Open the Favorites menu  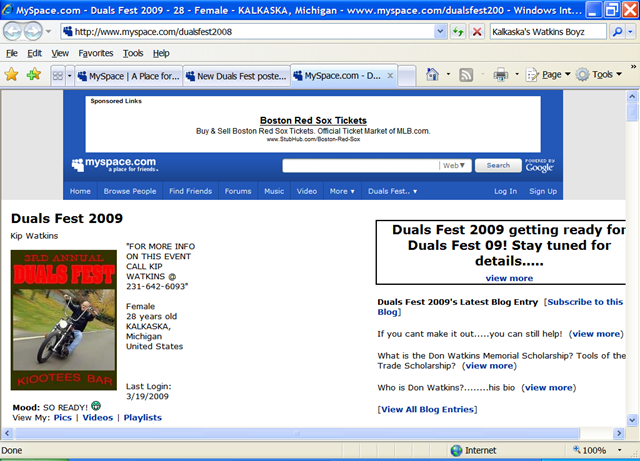96,53
